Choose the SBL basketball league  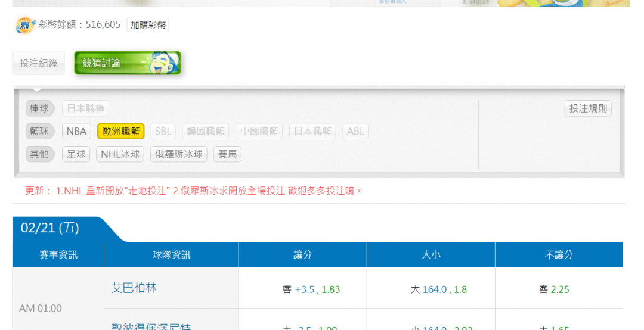pos(163,132)
